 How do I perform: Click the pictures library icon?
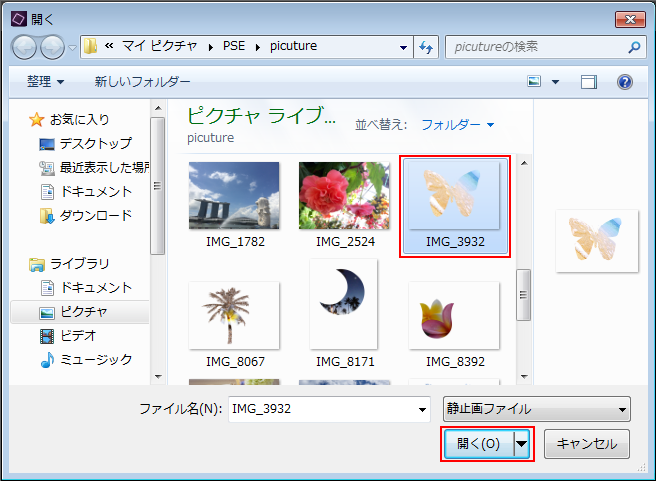tap(47, 313)
